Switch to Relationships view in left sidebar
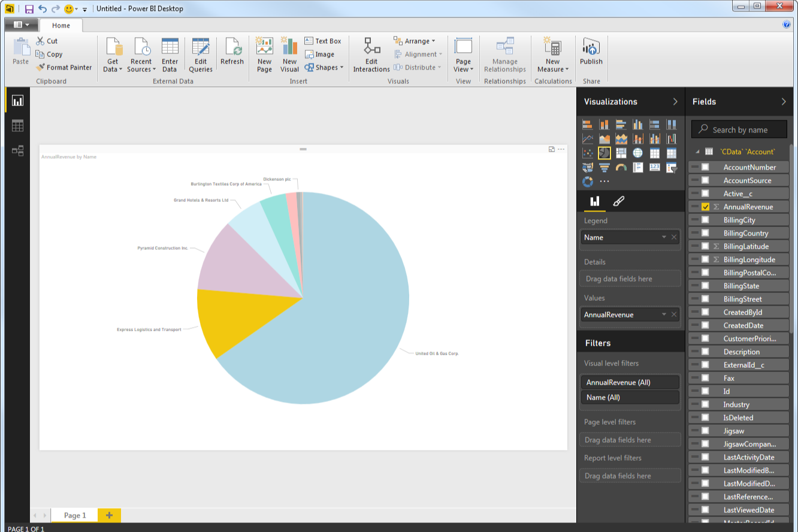 (x=17, y=150)
